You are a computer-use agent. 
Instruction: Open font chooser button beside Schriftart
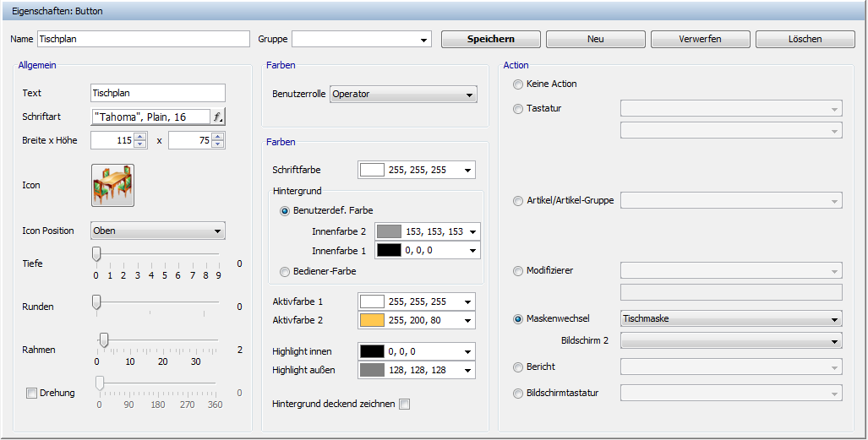217,117
